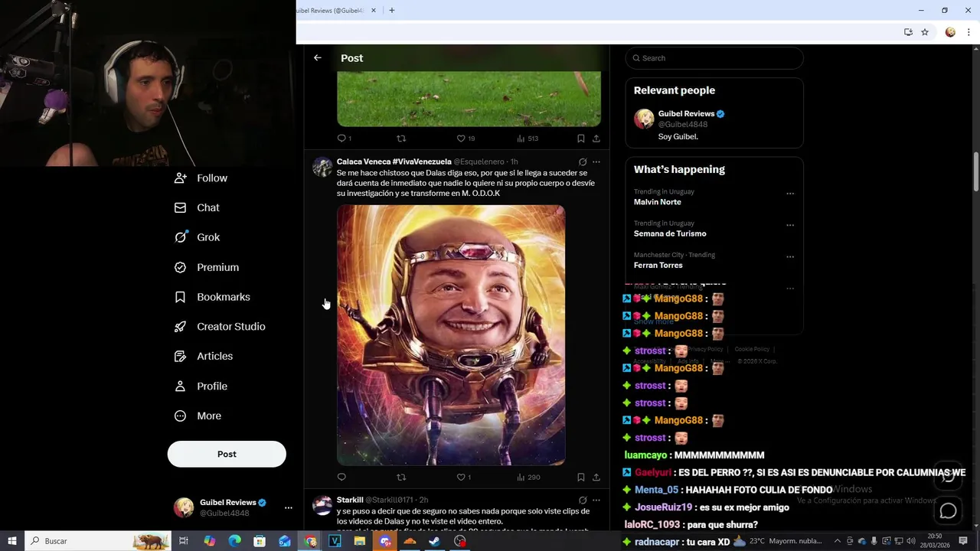Open Steam from the taskbar
This screenshot has height=551, width=980.
click(x=434, y=541)
